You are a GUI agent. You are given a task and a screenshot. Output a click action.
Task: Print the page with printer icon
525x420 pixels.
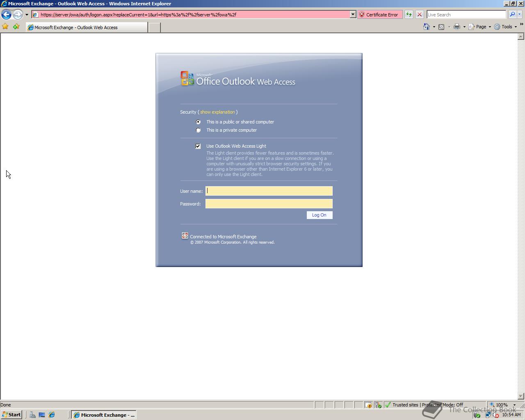pos(457,27)
